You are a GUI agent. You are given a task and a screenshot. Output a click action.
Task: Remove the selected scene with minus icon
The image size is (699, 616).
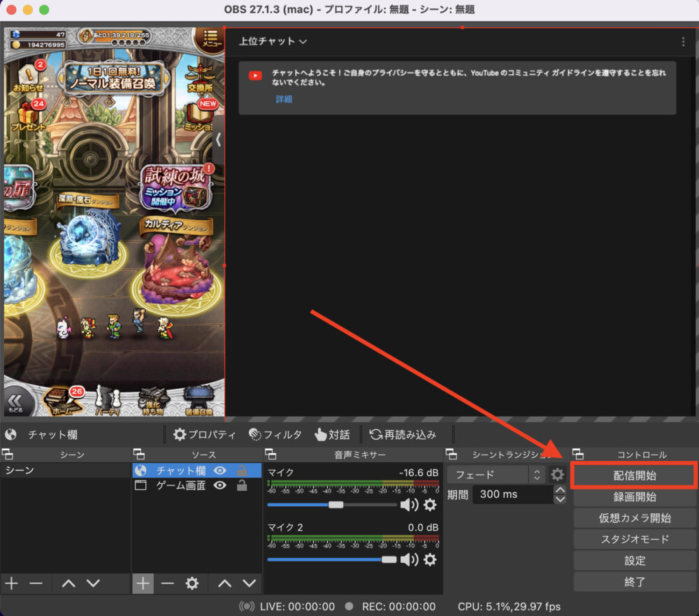point(36,583)
